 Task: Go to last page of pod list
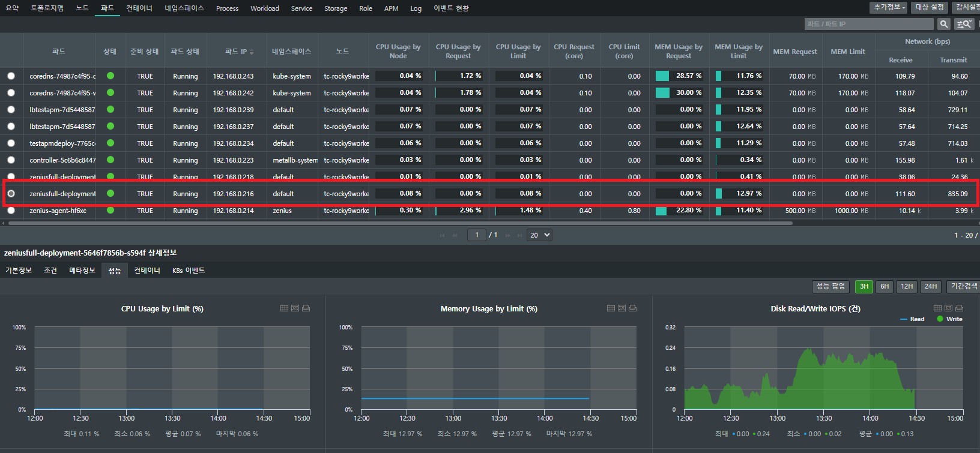coord(520,235)
